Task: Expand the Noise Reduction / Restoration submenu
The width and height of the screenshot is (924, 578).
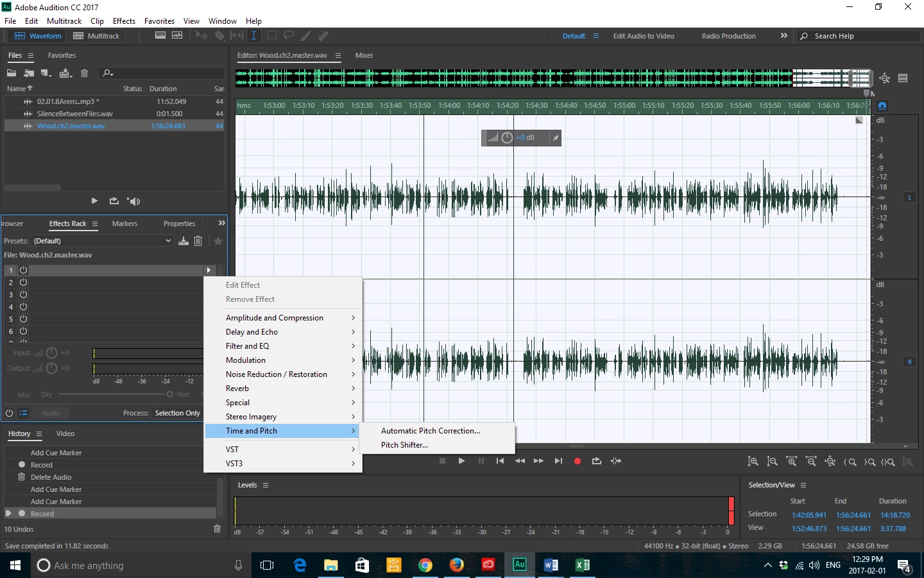Action: tap(283, 374)
